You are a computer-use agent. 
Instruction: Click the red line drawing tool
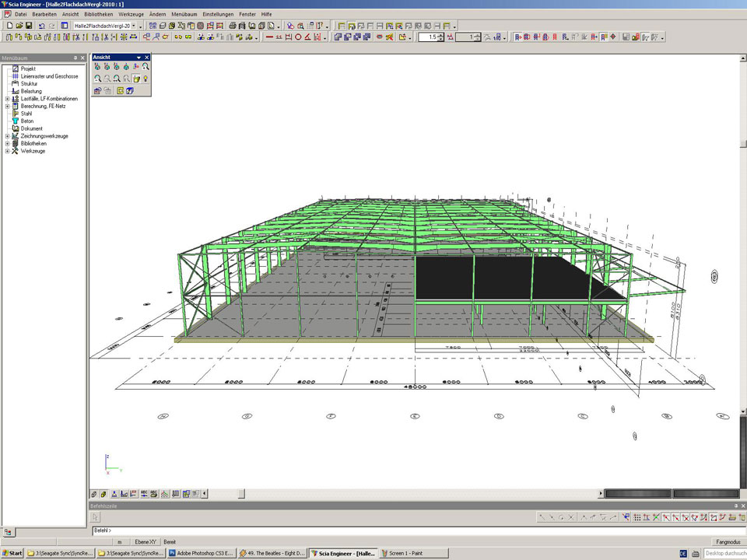(269, 37)
